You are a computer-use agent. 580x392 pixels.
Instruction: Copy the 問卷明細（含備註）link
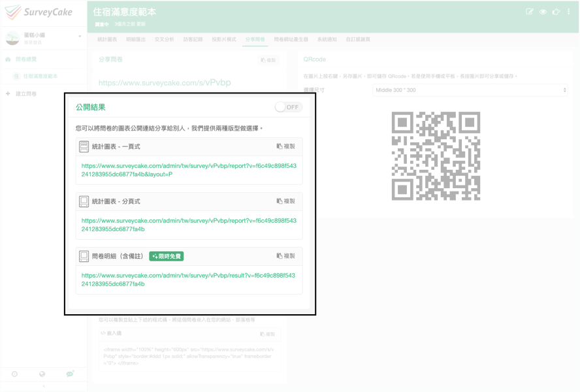point(286,256)
